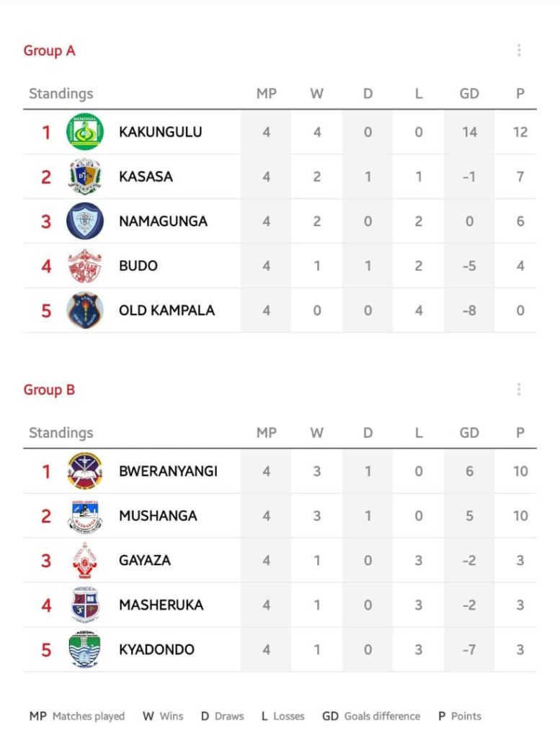
Task: Open Group A three-dot options menu
Action: [519, 50]
